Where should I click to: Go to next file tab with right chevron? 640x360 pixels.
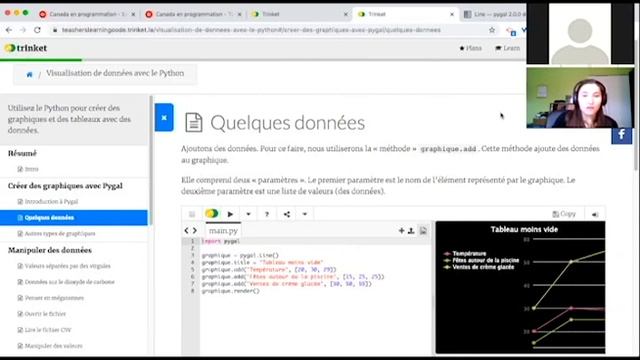[195, 231]
